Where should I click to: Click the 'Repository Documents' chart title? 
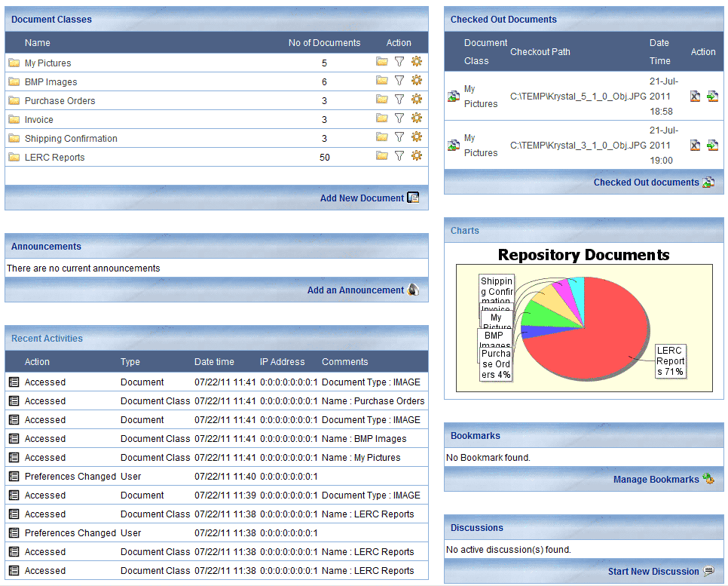click(x=583, y=255)
